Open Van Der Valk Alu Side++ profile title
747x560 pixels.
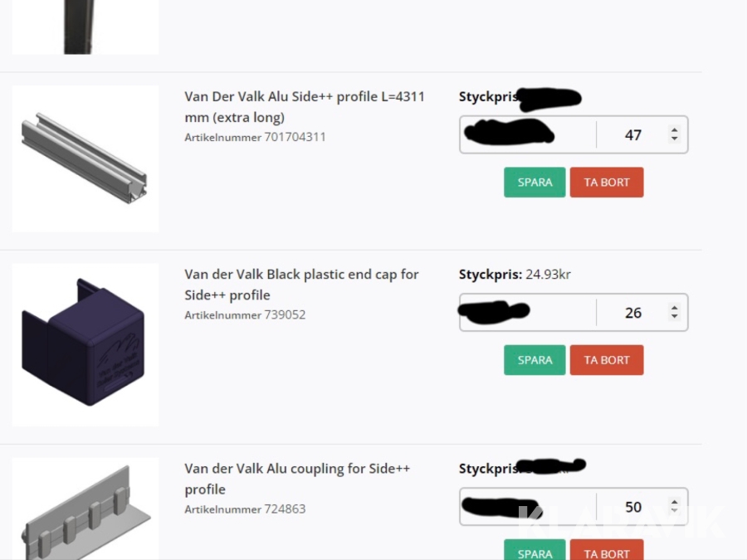[304, 107]
